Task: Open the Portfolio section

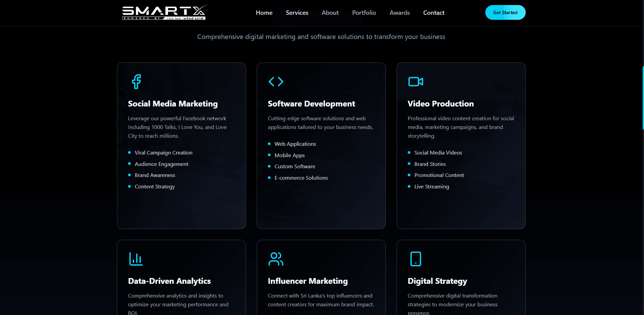Action: click(x=364, y=13)
